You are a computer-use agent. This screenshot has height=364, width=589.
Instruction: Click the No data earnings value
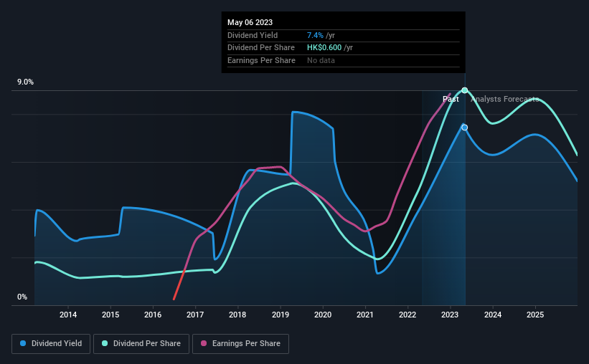321,60
